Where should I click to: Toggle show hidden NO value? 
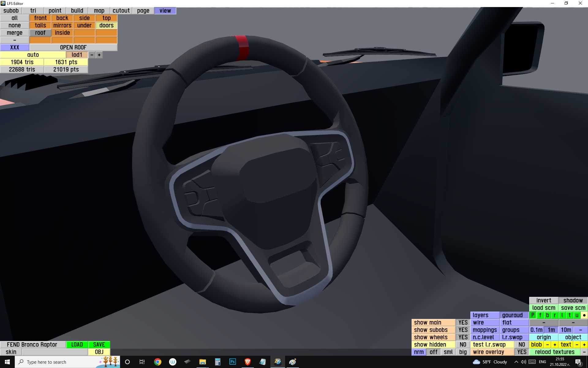463,345
